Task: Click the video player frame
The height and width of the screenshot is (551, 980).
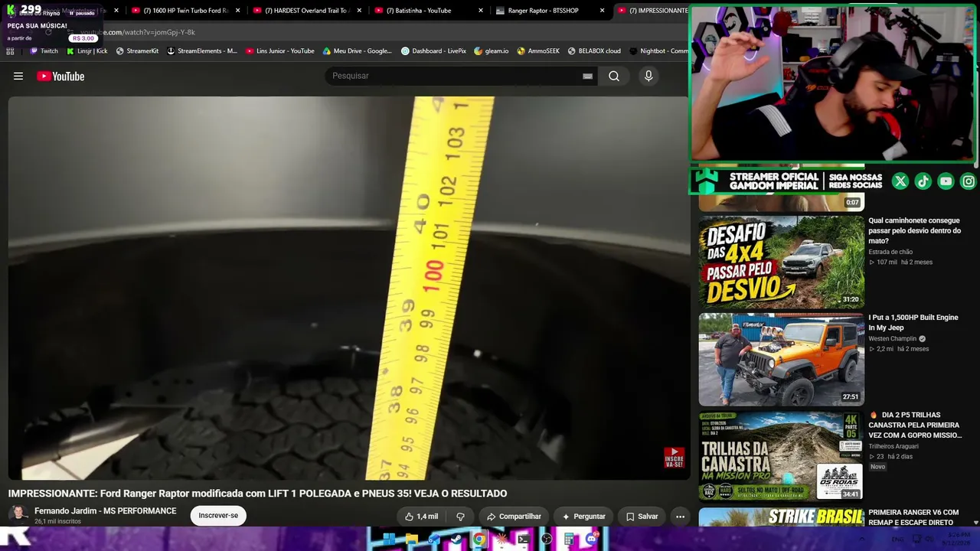Action: coord(349,288)
